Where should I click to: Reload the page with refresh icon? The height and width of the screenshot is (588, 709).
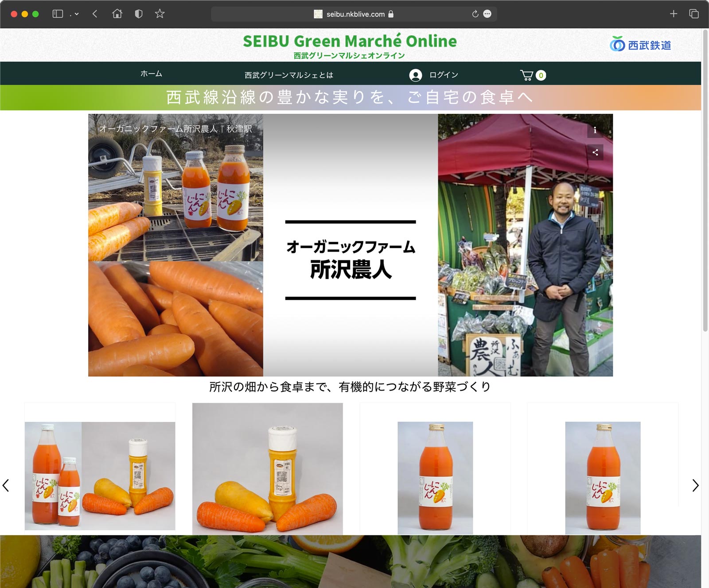click(x=475, y=14)
